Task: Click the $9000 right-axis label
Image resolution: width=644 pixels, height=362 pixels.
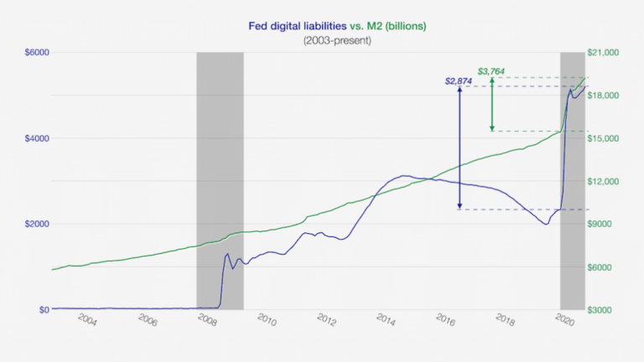Action: click(x=603, y=224)
